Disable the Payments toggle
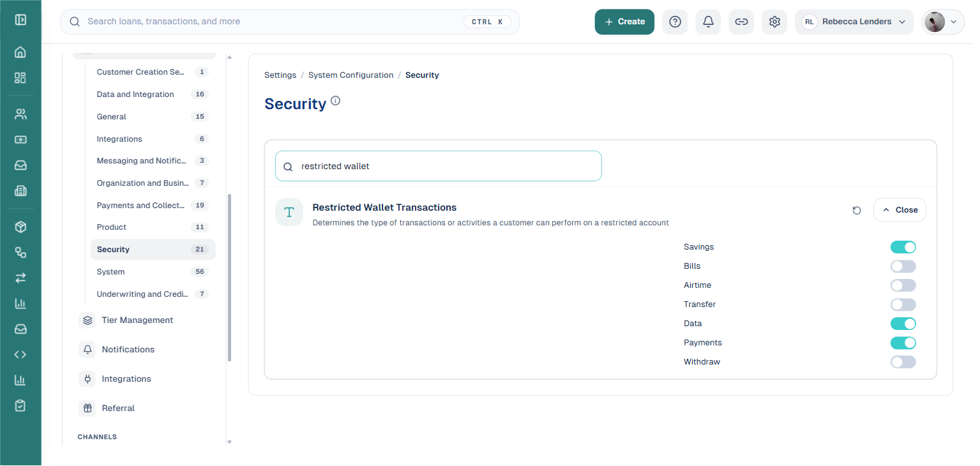The image size is (980, 466). point(903,343)
